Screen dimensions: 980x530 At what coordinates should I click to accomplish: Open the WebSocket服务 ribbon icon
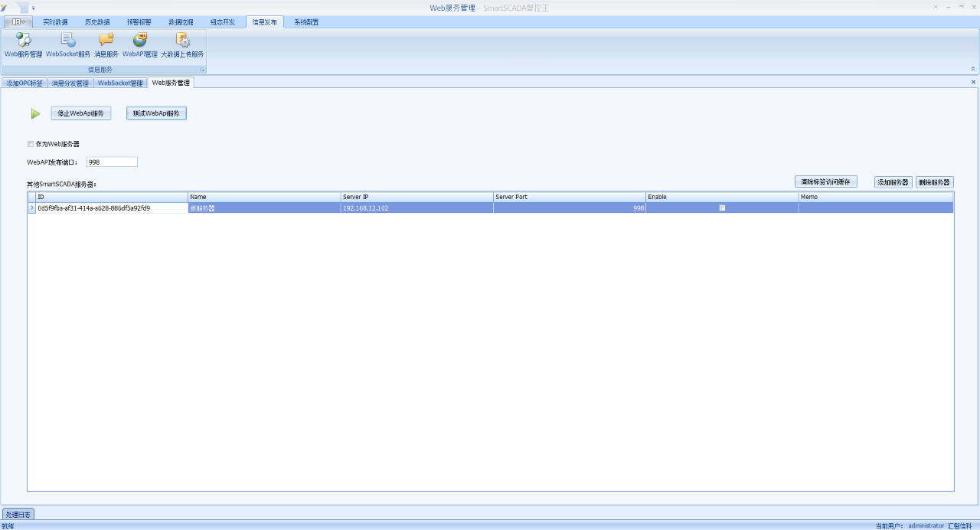68,45
